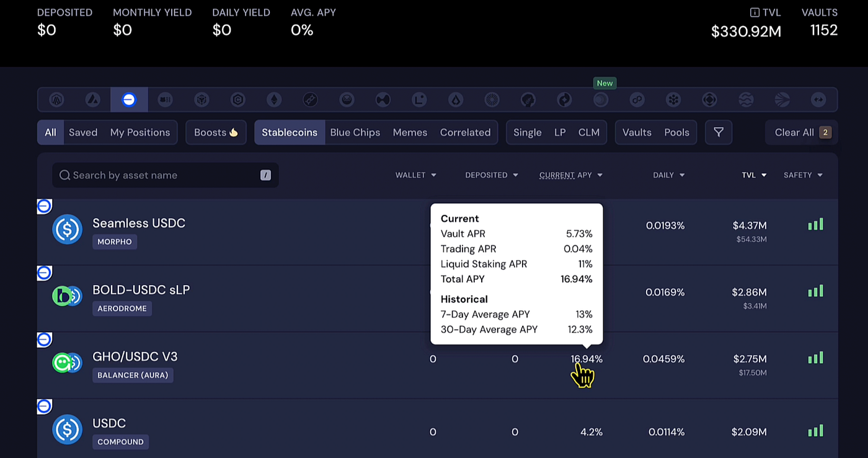Select the Sei wave-lines chain icon

746,99
